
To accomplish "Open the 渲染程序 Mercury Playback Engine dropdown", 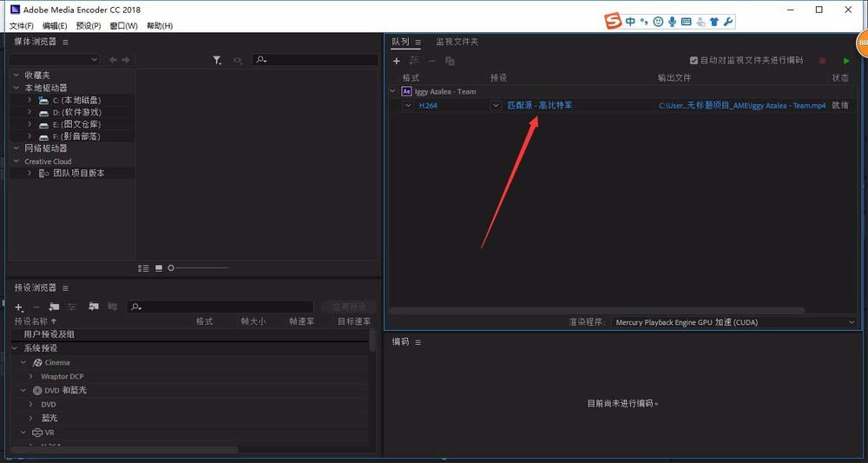I will tap(734, 322).
